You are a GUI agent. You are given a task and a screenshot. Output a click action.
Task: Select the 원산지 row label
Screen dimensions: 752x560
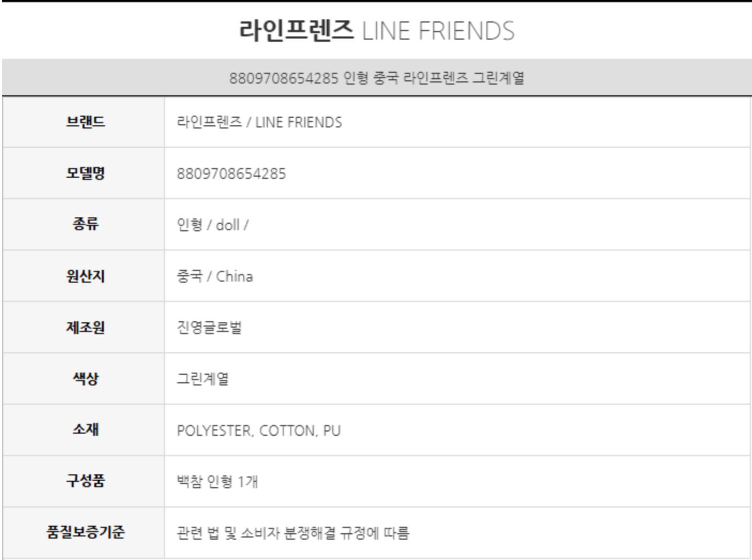85,276
